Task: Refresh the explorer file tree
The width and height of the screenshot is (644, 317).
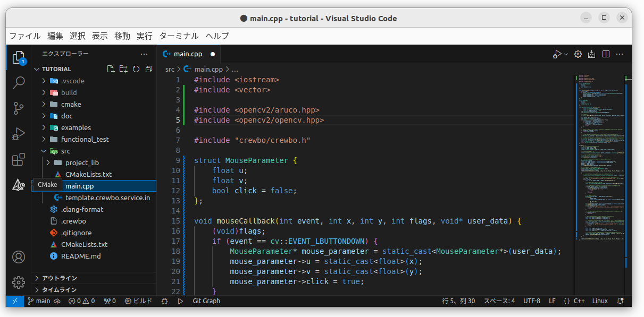Action: pyautogui.click(x=136, y=69)
